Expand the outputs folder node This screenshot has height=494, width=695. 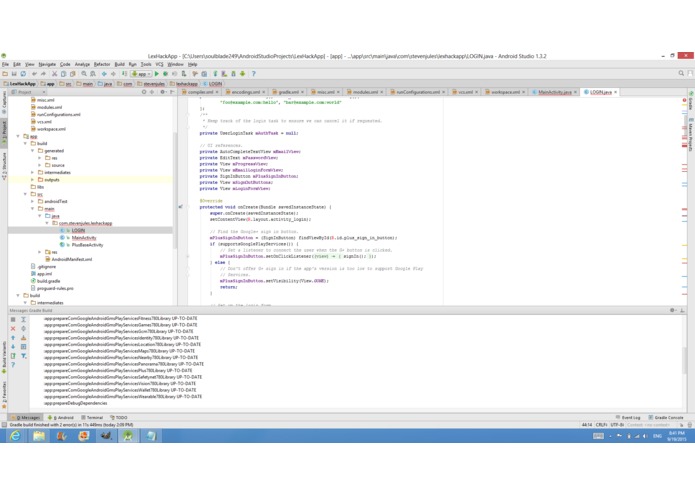pos(32,180)
